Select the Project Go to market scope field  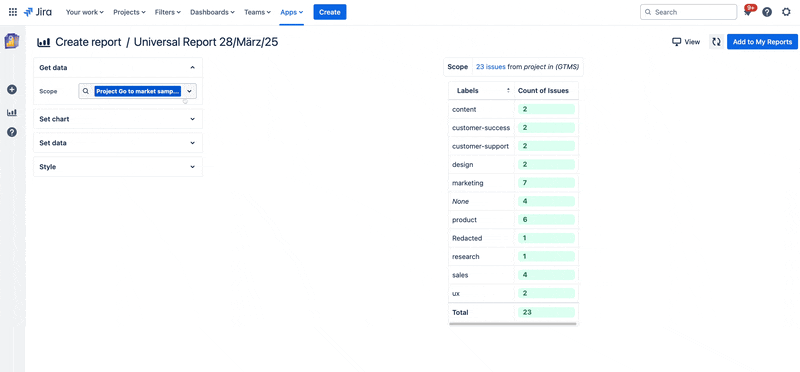(138, 91)
